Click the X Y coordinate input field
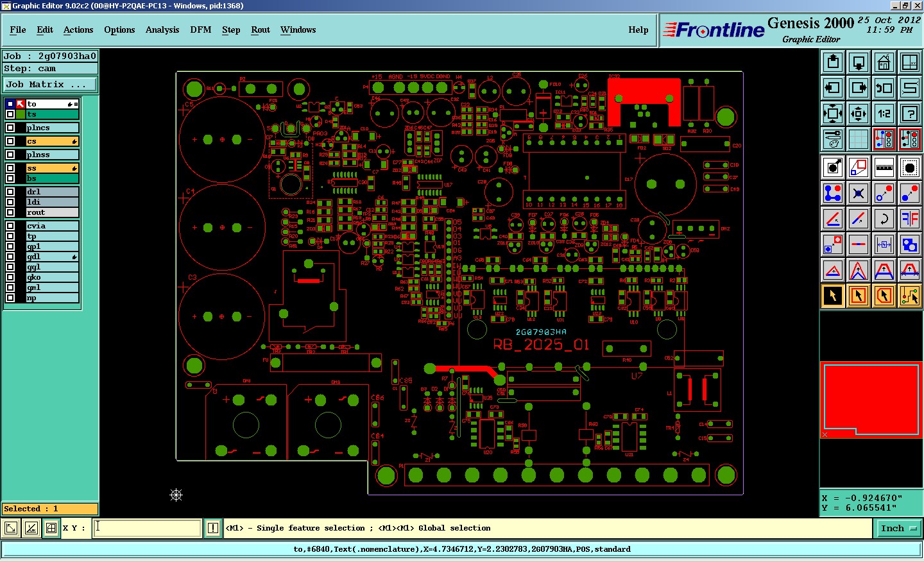This screenshot has width=924, height=562. coord(148,529)
